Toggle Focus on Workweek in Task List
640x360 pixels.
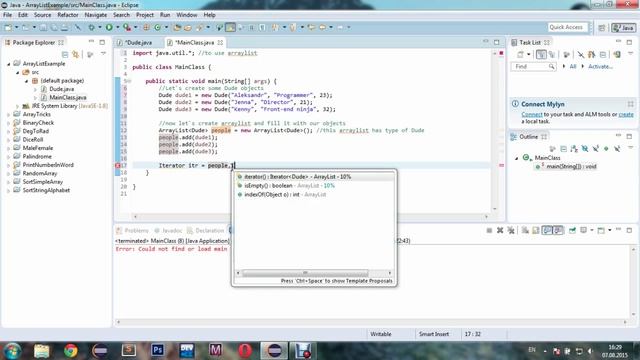[566, 54]
